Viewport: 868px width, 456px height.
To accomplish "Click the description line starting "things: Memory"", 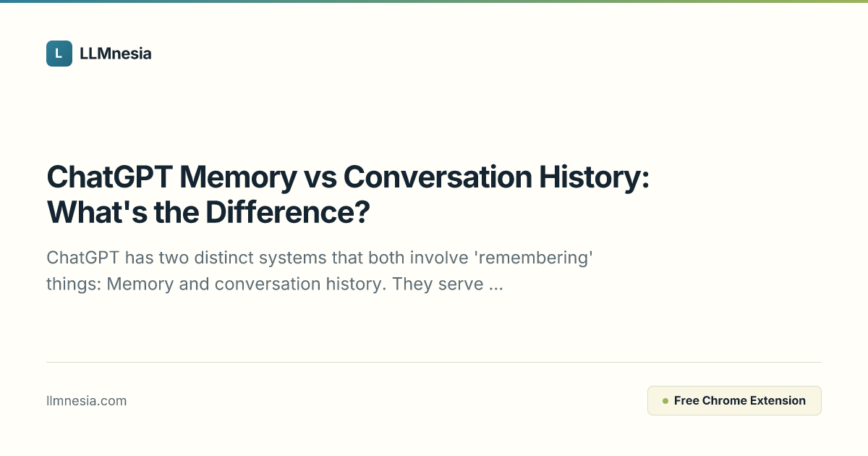I will pyautogui.click(x=275, y=284).
